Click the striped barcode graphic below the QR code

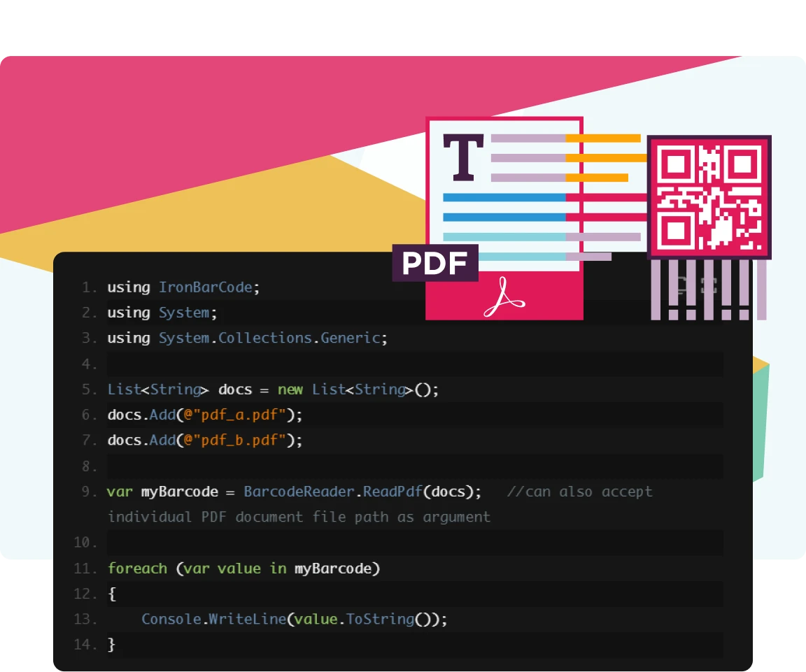[708, 289]
